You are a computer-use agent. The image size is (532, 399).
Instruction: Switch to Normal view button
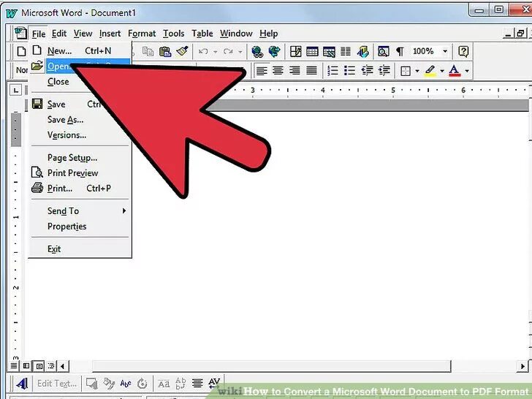tap(14, 366)
